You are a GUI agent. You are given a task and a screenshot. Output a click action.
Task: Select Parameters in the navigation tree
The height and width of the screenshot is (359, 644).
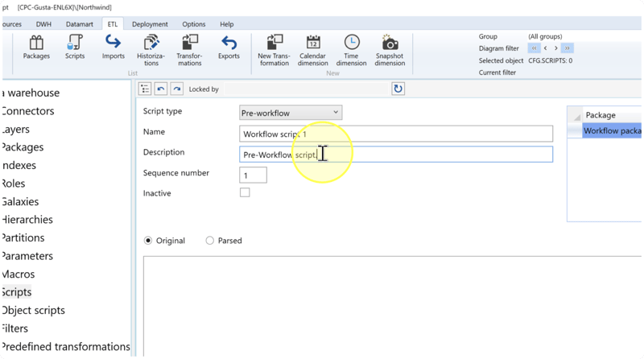click(27, 256)
